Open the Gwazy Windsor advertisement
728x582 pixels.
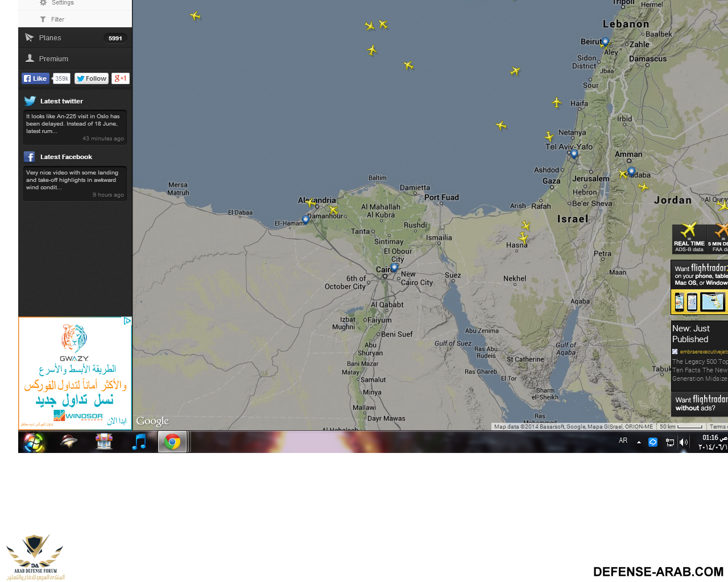(75, 373)
